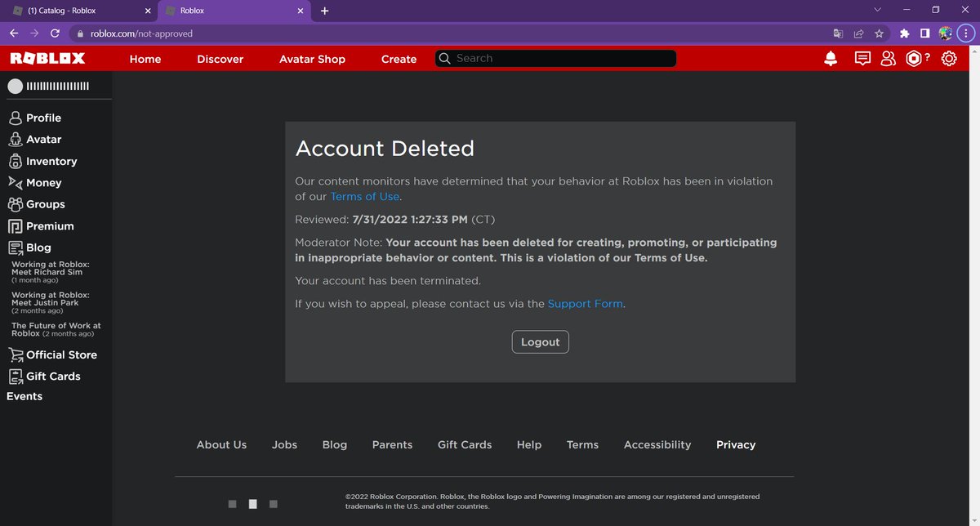Open About Us footer link
Screen dimensions: 980x526
click(x=221, y=445)
